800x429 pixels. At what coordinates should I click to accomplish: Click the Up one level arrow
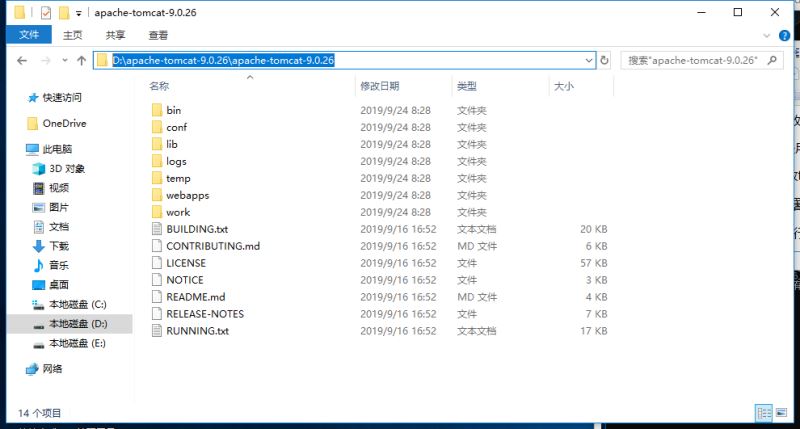81,61
